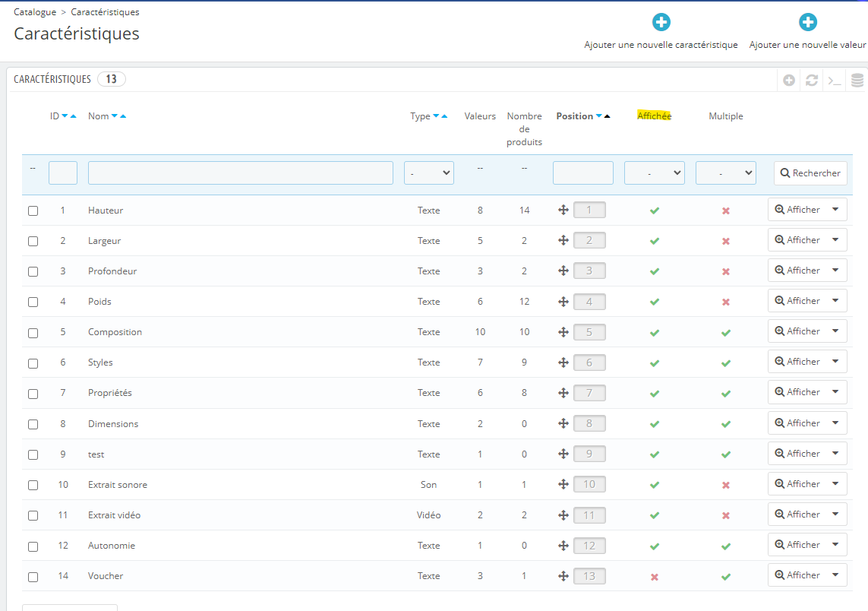This screenshot has width=868, height=611.
Task: Toggle the Affichée red cross for Voucher
Action: 655,577
